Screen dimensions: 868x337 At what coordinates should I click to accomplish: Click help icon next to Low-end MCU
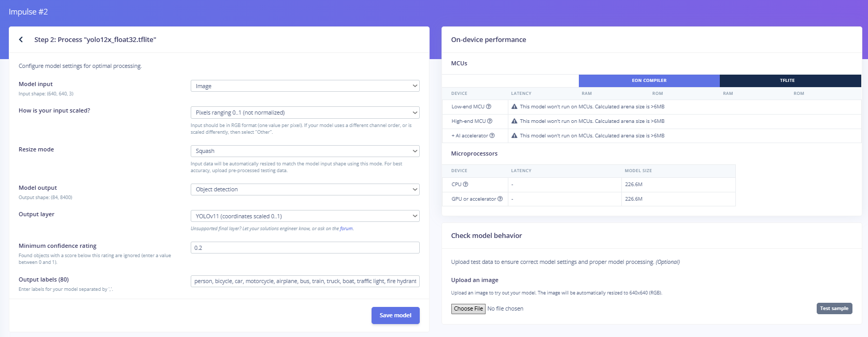point(489,107)
